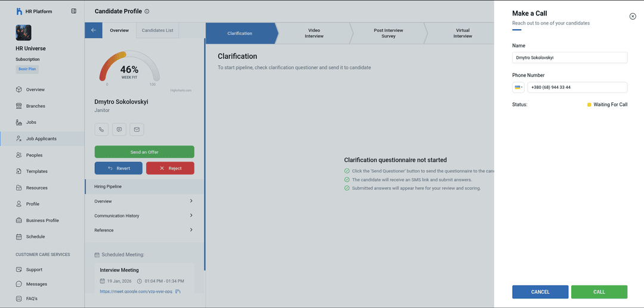The width and height of the screenshot is (644, 308).
Task: Click the Support sidebar icon
Action: [19, 269]
